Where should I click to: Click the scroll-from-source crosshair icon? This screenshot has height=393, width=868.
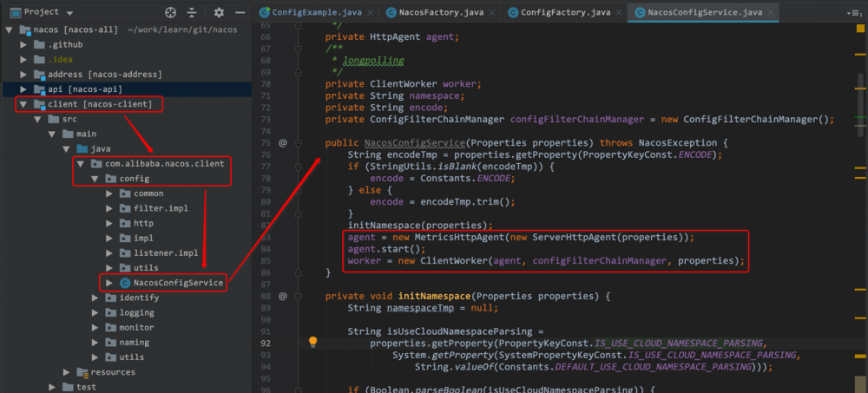point(170,12)
